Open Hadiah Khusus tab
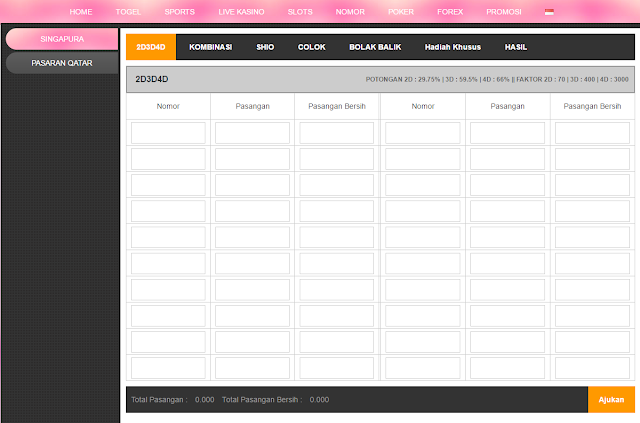 [x=453, y=47]
